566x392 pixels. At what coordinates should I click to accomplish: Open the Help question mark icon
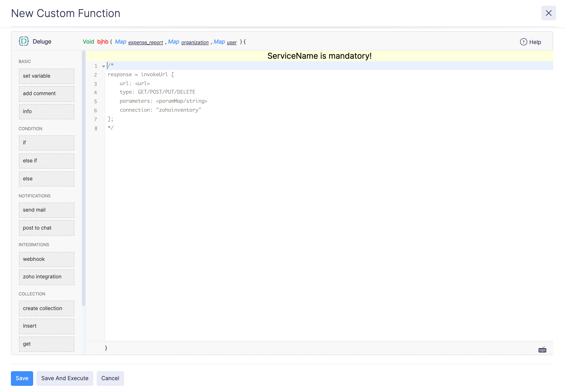click(x=523, y=42)
